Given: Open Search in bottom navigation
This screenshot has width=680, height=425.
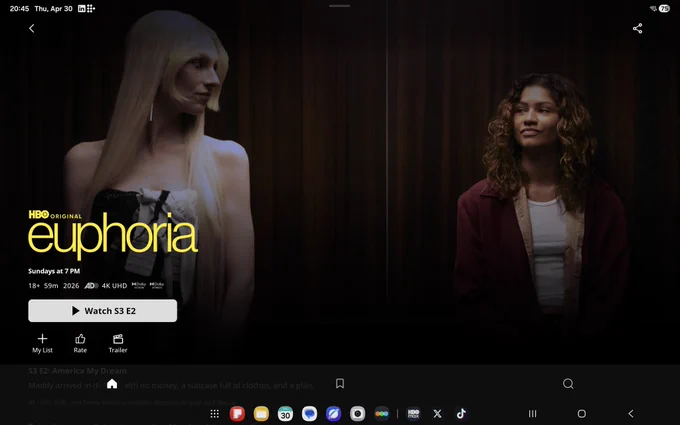Looking at the screenshot, I should (x=568, y=383).
